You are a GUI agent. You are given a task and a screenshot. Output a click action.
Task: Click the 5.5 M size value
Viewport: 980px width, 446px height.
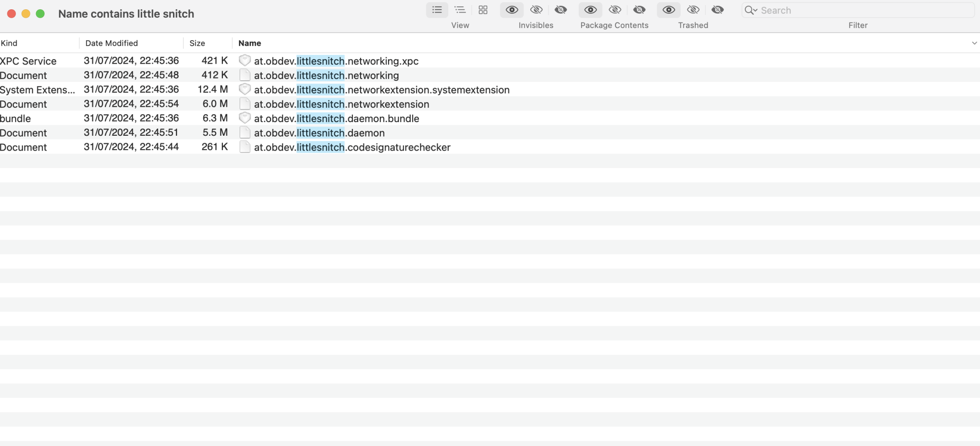point(215,132)
